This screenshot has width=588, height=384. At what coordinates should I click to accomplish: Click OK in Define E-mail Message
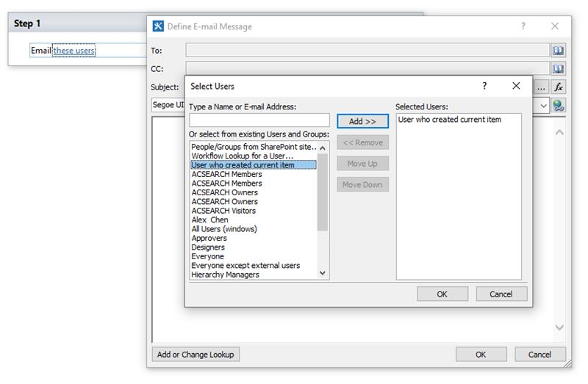(x=481, y=355)
